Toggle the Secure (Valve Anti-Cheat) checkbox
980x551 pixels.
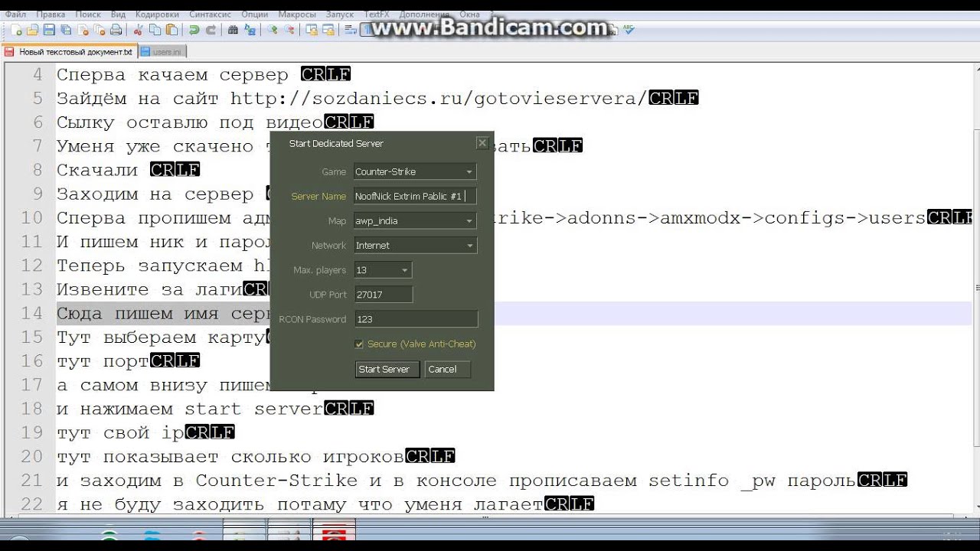[x=359, y=344]
